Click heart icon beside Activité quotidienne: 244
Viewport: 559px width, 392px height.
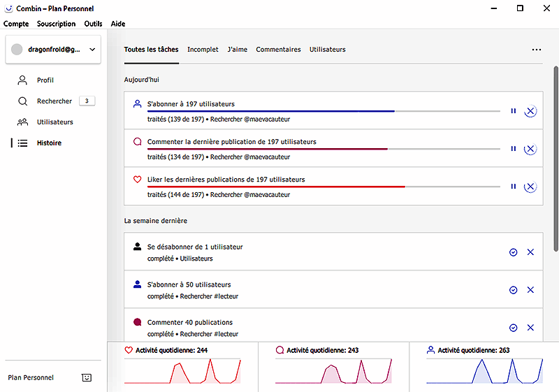tap(129, 350)
